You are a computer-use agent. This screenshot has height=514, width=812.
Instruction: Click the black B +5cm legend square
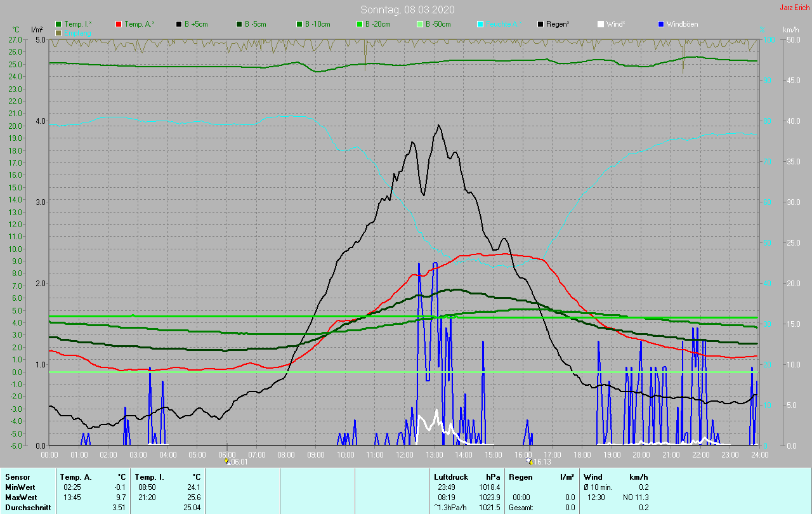click(180, 24)
